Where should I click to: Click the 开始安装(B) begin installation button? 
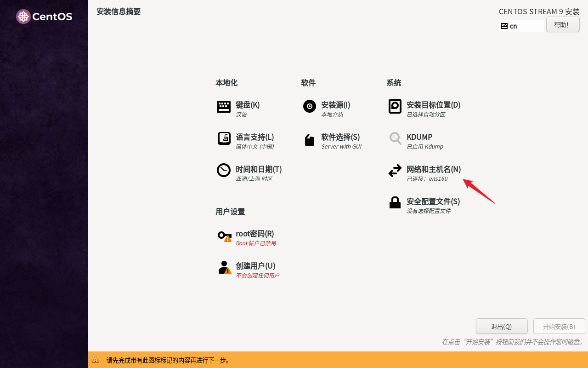coord(559,326)
